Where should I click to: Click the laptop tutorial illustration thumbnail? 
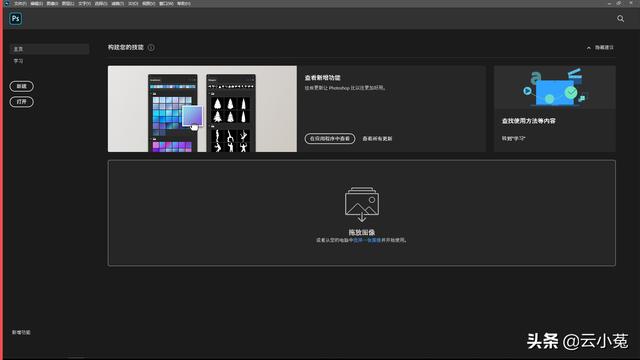[x=555, y=87]
